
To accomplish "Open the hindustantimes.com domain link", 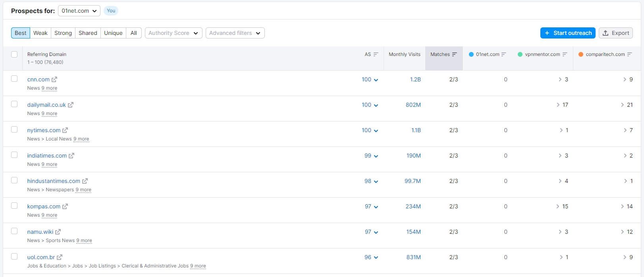I will [54, 181].
